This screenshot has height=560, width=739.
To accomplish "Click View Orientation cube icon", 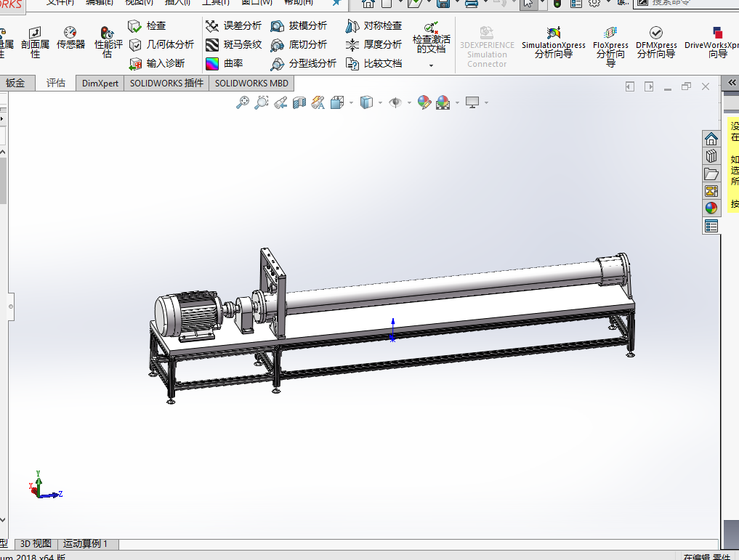I will 337,102.
